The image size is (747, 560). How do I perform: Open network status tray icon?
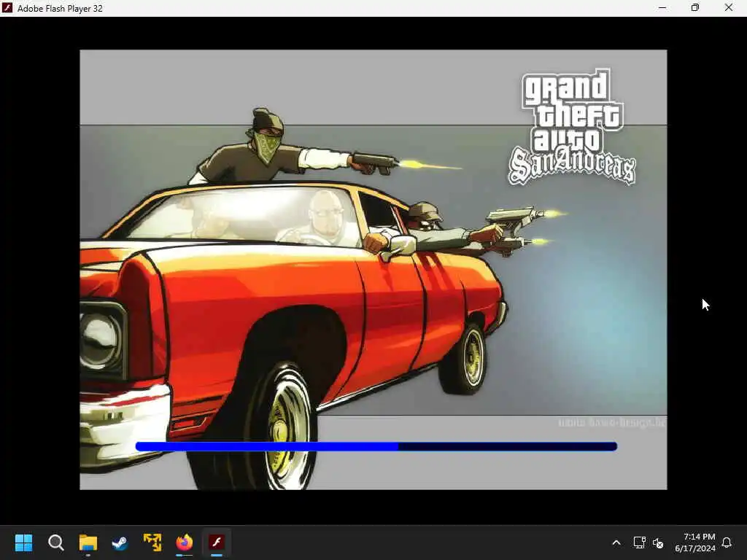tap(639, 542)
